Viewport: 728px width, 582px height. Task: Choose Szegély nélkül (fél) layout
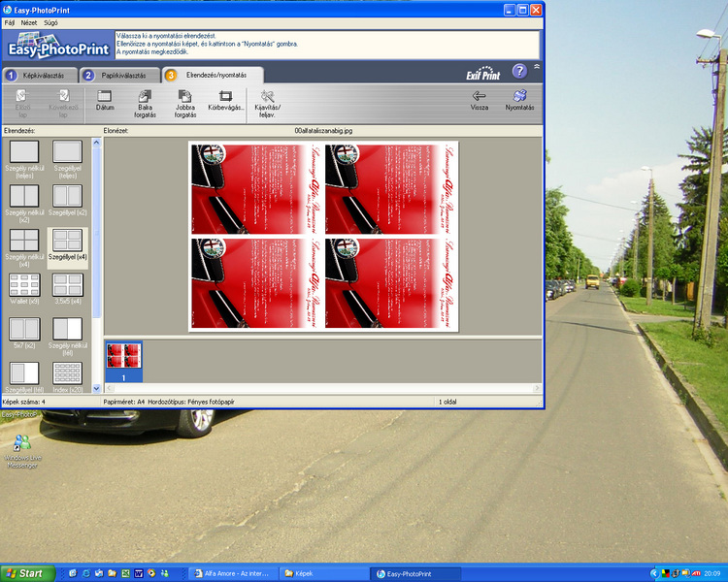[67, 337]
